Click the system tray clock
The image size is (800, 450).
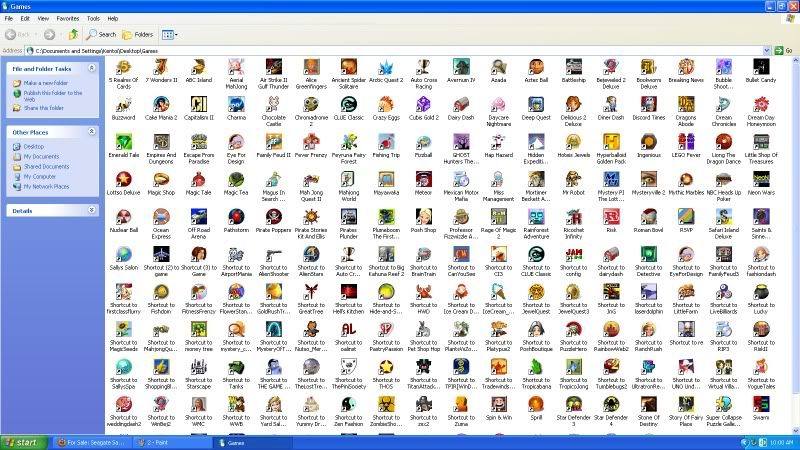tap(781, 442)
